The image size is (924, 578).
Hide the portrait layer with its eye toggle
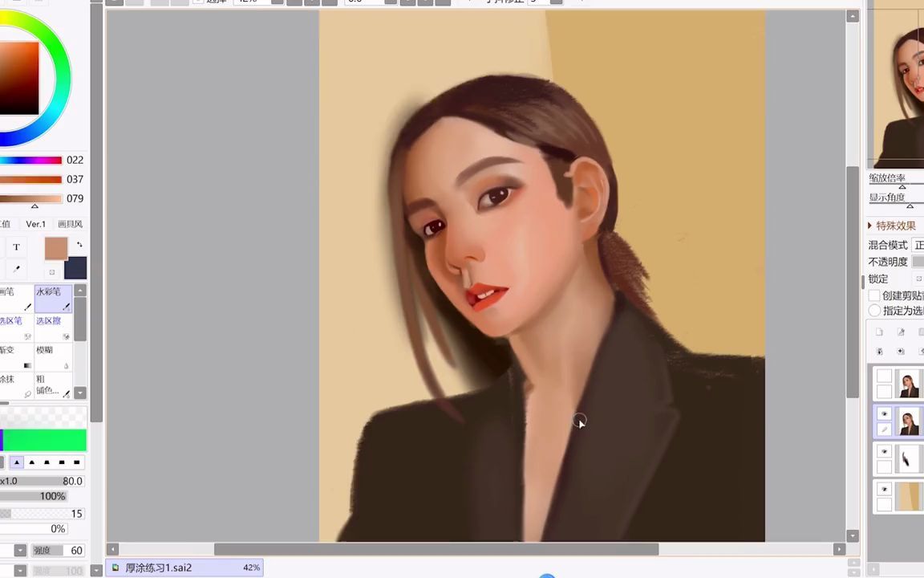[884, 414]
